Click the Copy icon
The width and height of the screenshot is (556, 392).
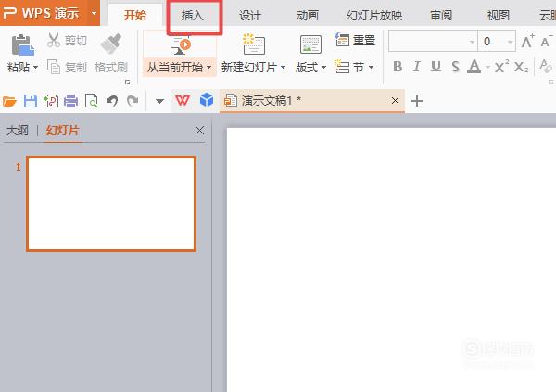pyautogui.click(x=54, y=67)
